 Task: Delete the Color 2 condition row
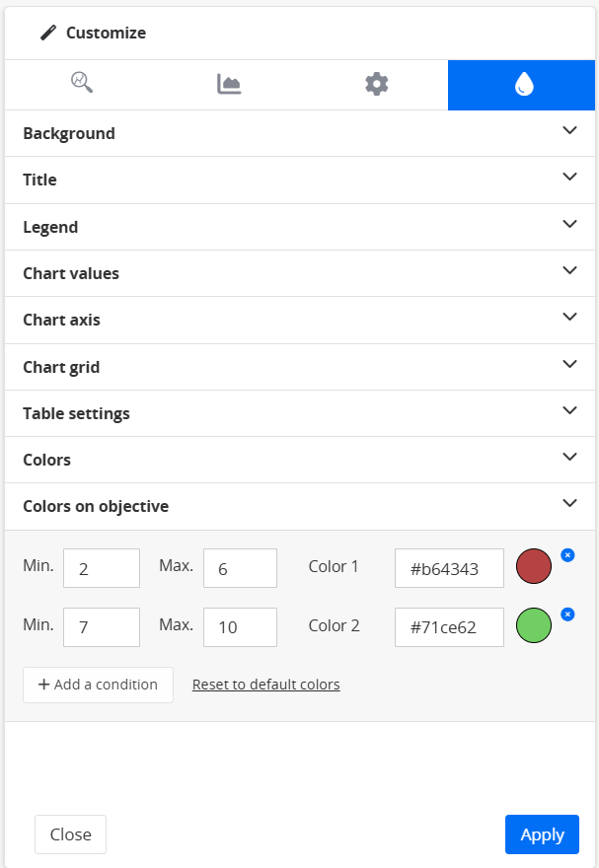[x=567, y=615]
